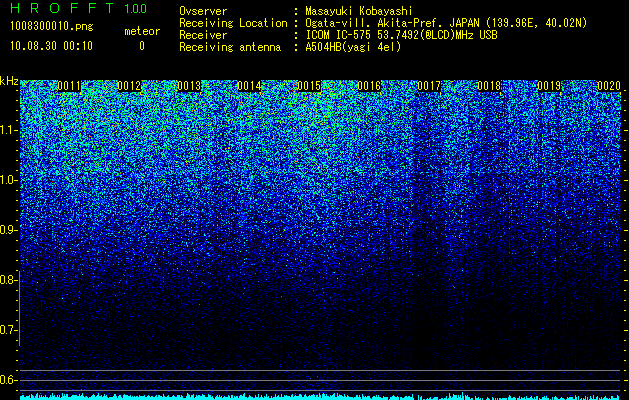Click the 0020 time marker label
The height and width of the screenshot is (400, 629).
click(609, 86)
